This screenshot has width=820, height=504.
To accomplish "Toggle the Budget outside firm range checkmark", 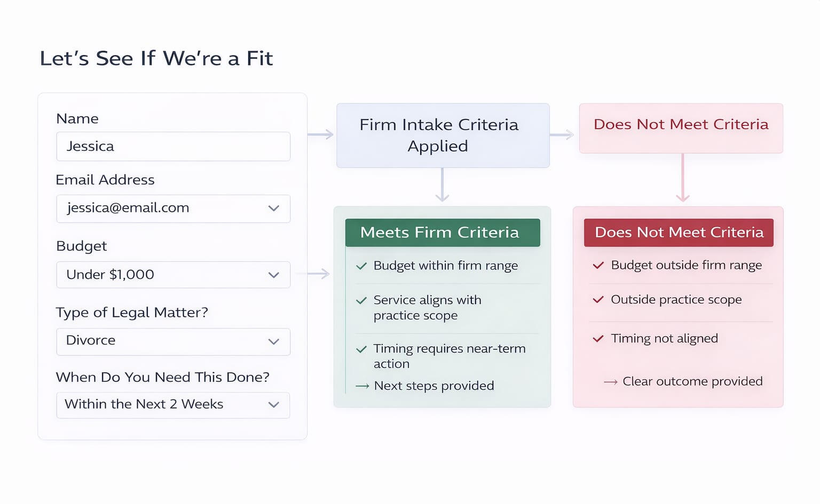I will [x=598, y=265].
